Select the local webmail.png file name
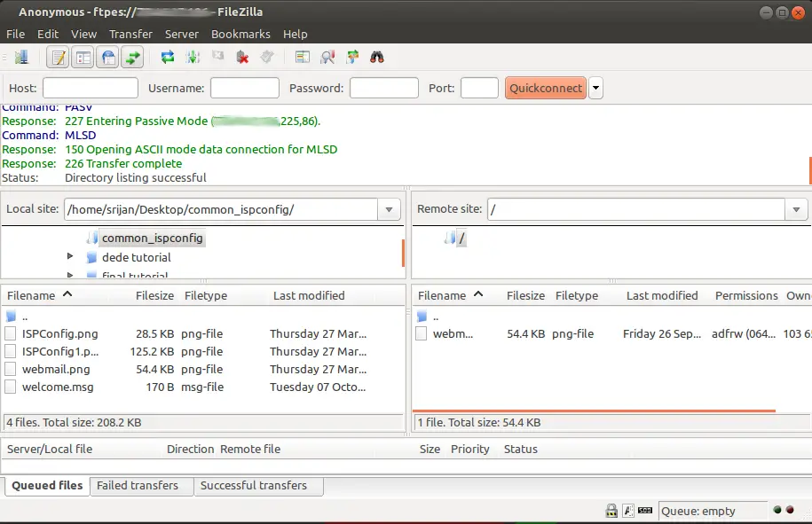The width and height of the screenshot is (812, 524). (56, 370)
